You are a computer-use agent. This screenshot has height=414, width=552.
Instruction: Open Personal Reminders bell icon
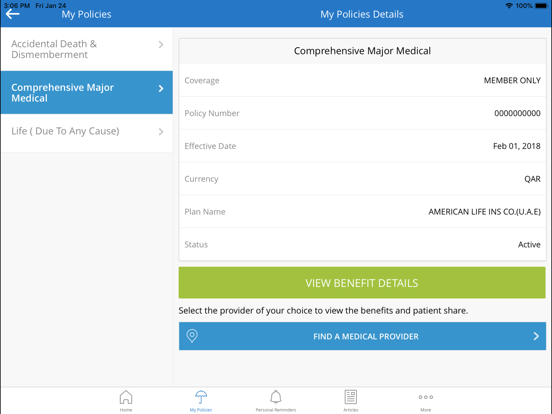276,397
